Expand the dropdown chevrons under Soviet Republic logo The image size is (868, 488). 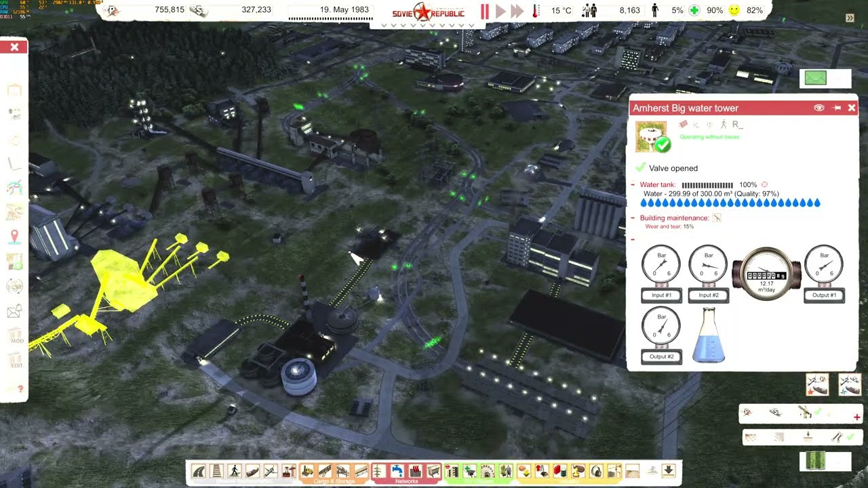[x=427, y=25]
